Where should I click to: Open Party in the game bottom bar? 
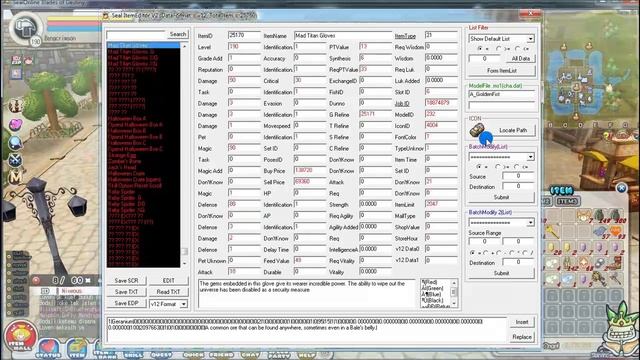(x=279, y=355)
